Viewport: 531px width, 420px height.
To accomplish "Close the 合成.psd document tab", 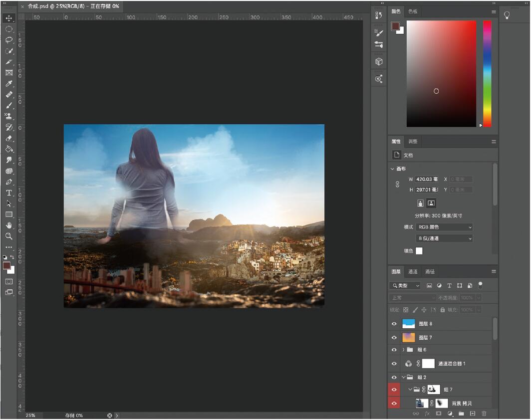I will point(22,6).
